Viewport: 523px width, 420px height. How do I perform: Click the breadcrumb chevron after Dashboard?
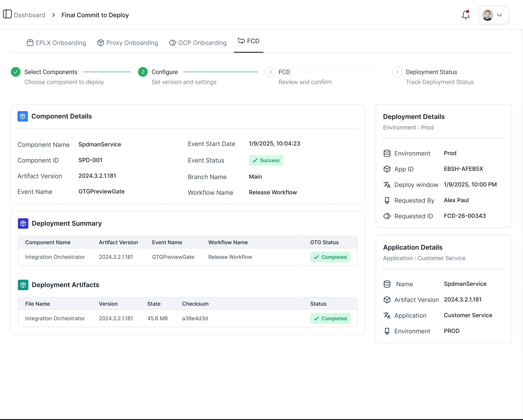(54, 15)
